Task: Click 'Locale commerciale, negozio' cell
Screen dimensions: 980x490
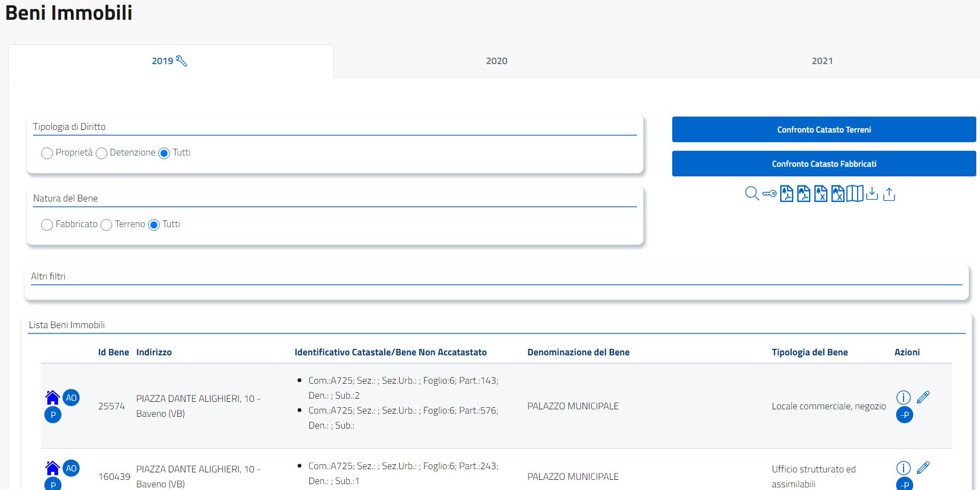Action: tap(829, 406)
